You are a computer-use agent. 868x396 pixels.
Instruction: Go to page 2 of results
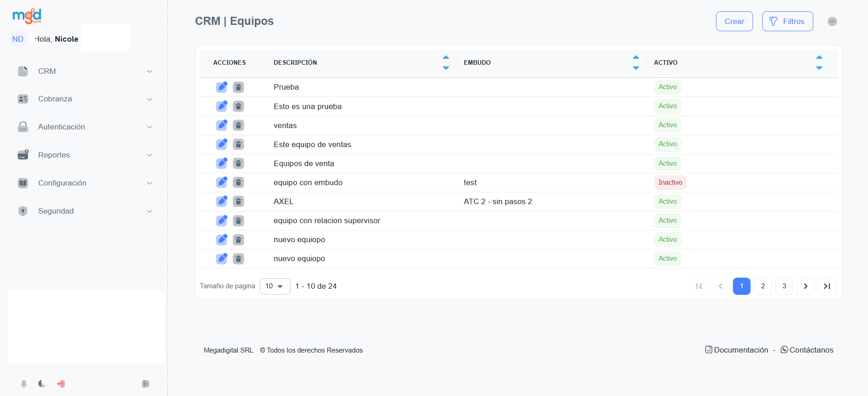(x=763, y=286)
